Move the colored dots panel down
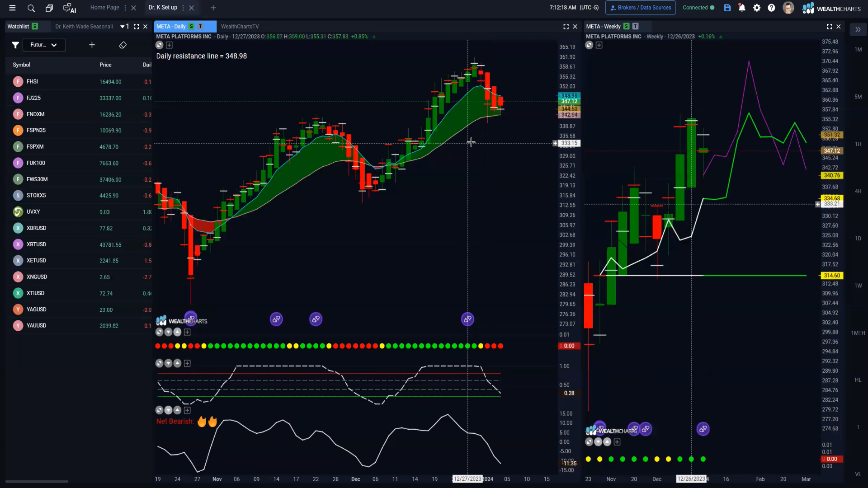Image resolution: width=868 pixels, height=488 pixels. [168, 332]
